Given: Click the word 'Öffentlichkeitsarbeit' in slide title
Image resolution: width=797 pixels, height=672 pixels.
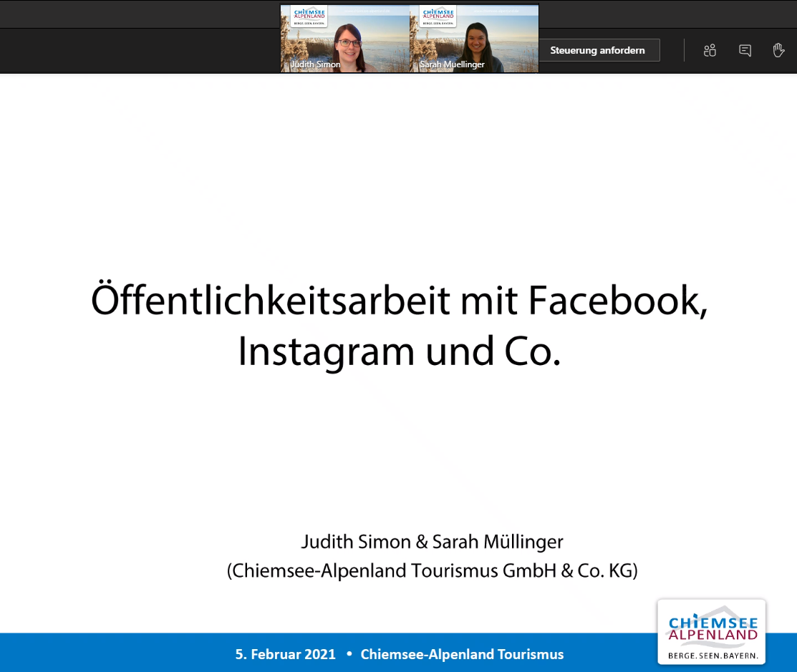Looking at the screenshot, I should click(x=271, y=301).
